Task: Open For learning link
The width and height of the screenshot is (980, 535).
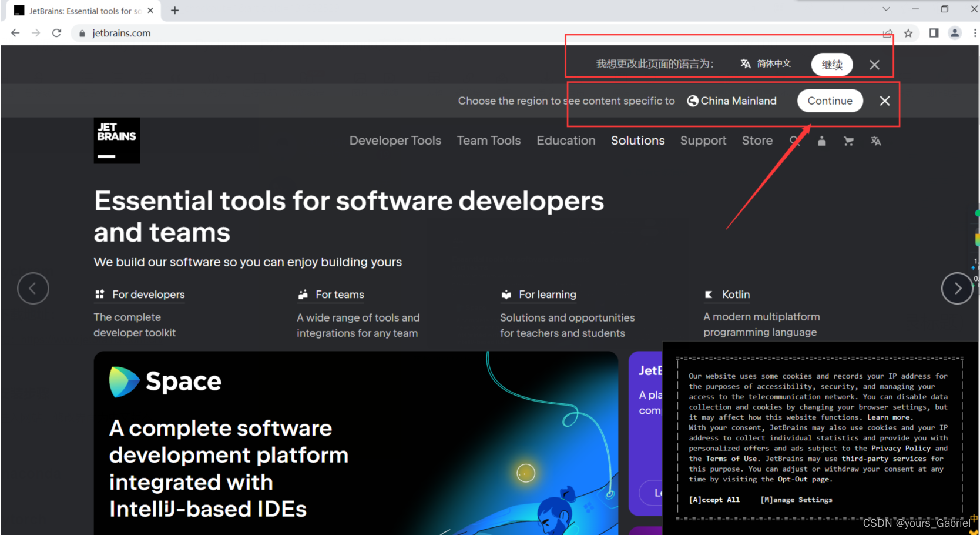Action: pyautogui.click(x=539, y=295)
